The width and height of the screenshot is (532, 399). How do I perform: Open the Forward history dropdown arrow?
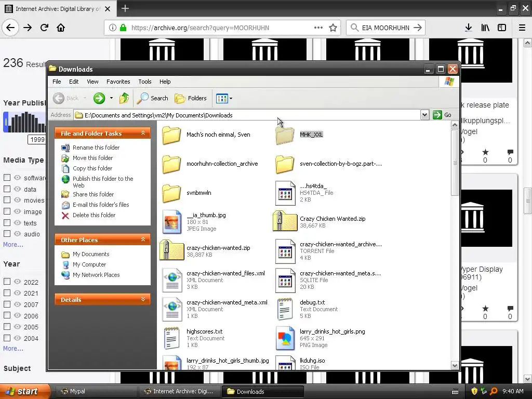coord(111,98)
